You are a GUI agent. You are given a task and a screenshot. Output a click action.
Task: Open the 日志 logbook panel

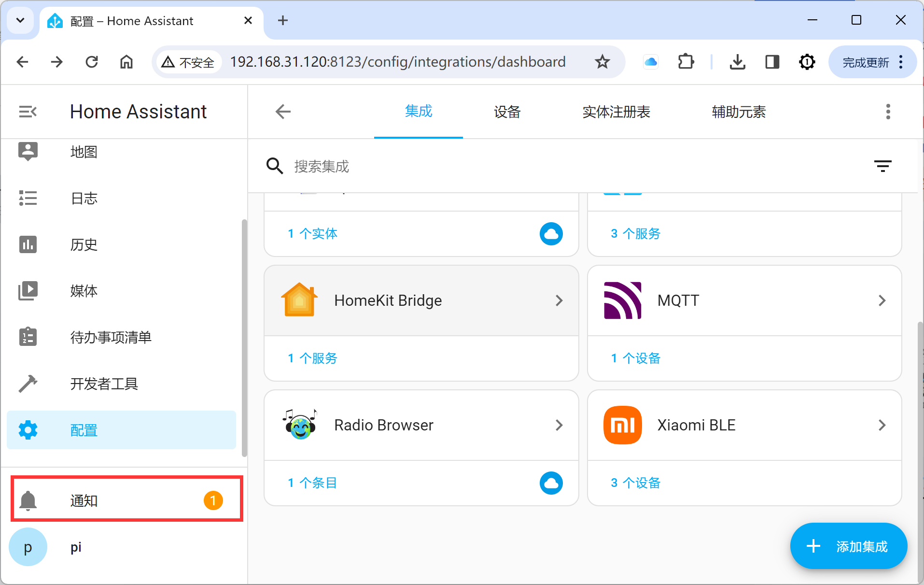121,198
